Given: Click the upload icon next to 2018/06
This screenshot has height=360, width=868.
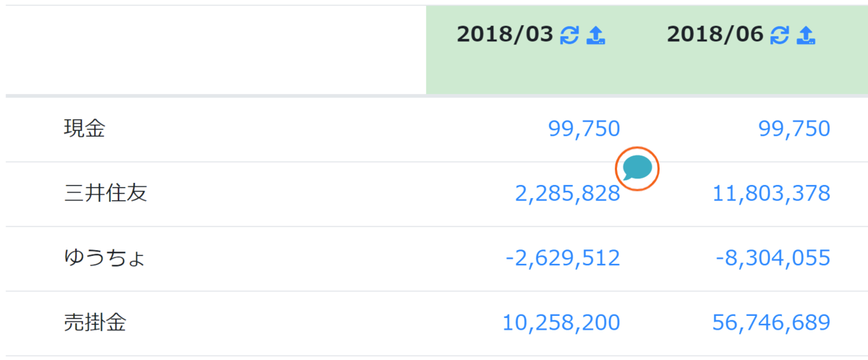Looking at the screenshot, I should [806, 35].
